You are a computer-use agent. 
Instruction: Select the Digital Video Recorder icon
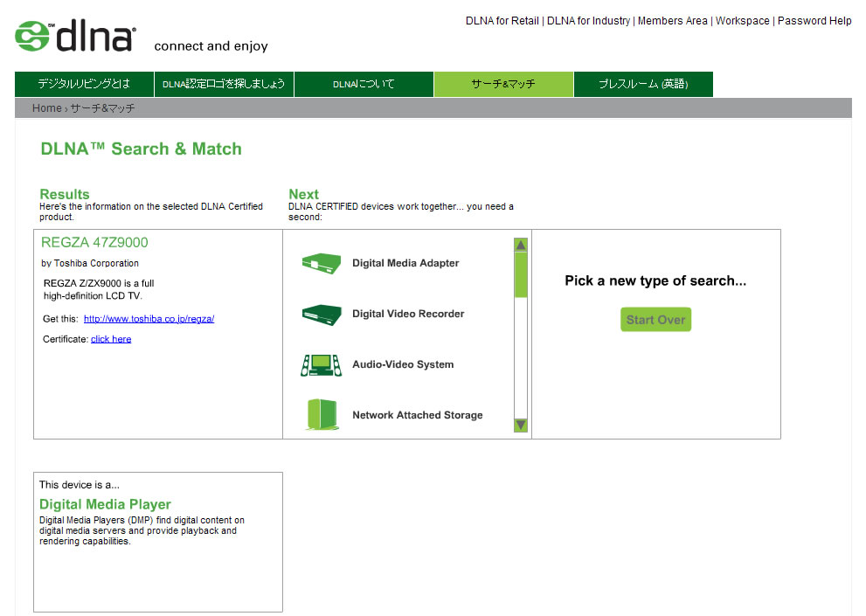point(322,315)
